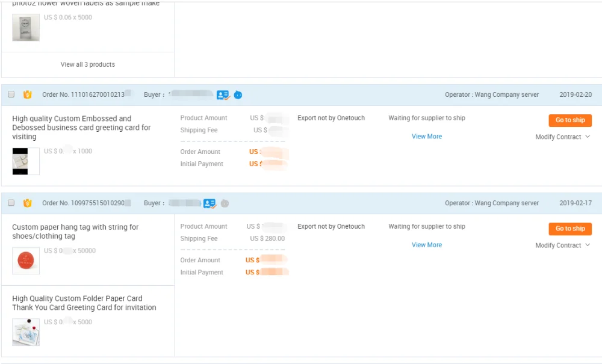Image resolution: width=602 pixels, height=364 pixels.
Task: Open buyer contact card icon for order 109975515010290
Action: 209,203
